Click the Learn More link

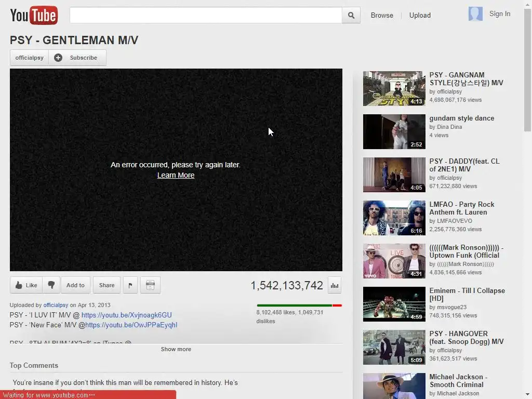tap(176, 175)
